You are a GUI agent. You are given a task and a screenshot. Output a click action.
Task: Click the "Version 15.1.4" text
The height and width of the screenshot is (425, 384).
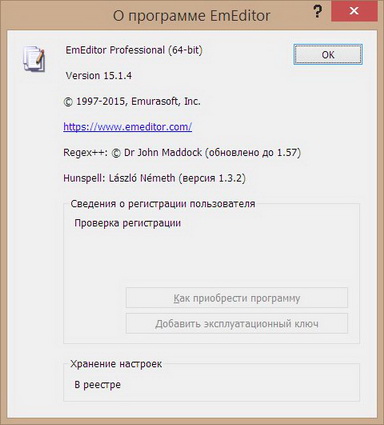point(99,76)
